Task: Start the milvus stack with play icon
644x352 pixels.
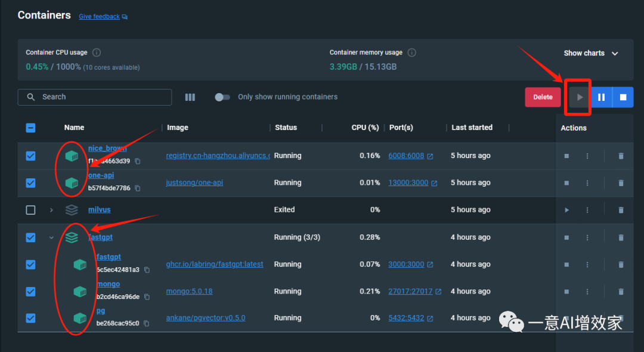Action: pos(567,210)
